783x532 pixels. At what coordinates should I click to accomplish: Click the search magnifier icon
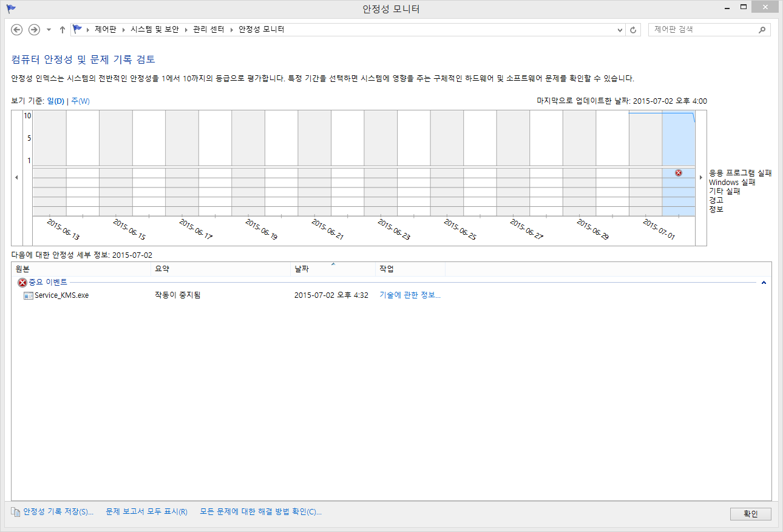(x=762, y=29)
